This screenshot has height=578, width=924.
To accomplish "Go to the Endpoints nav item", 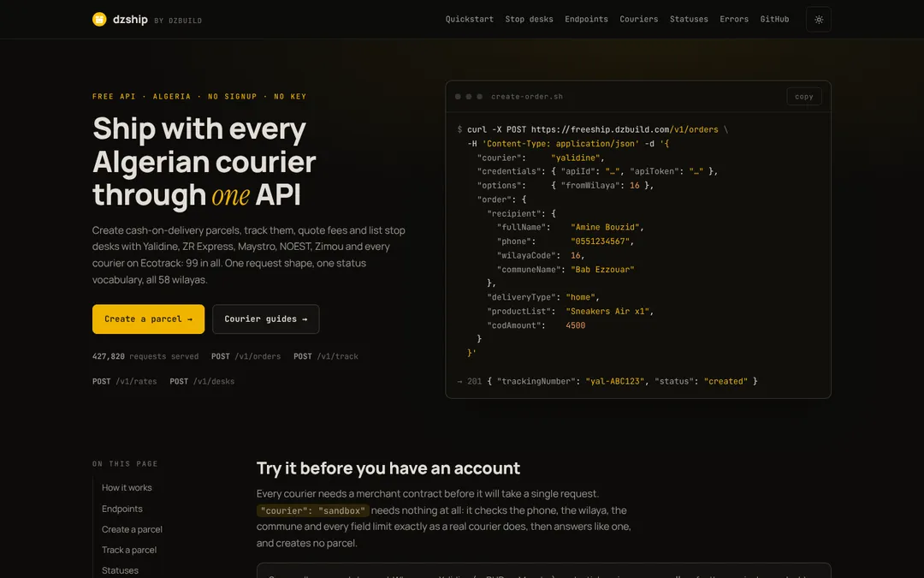I will [586, 20].
